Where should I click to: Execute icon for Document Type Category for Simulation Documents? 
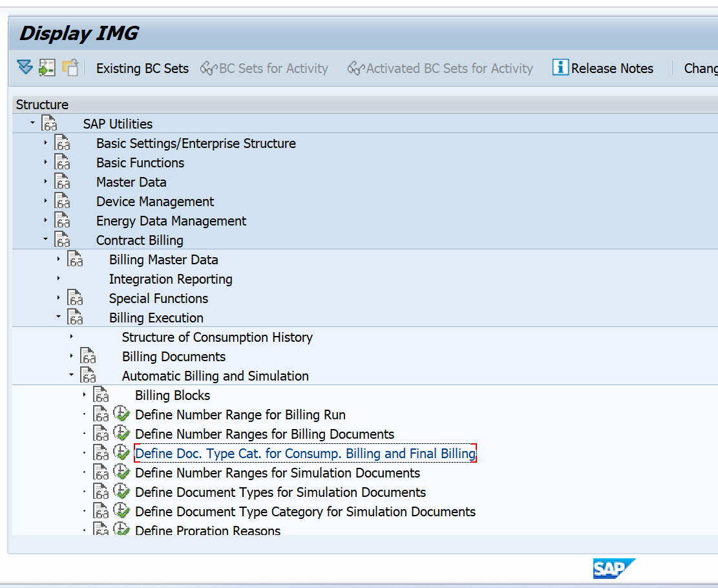(x=121, y=510)
